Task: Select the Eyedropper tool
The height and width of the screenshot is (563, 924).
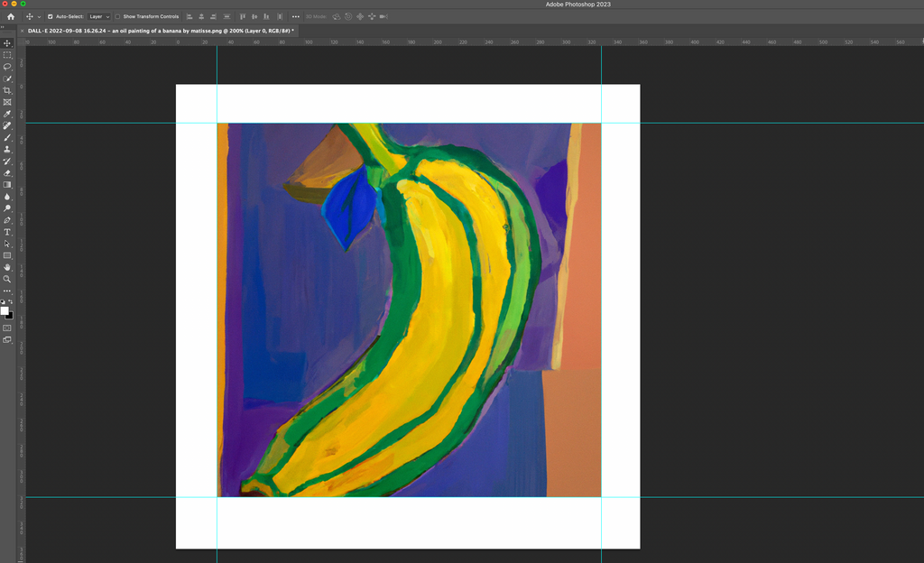Action: pos(6,114)
